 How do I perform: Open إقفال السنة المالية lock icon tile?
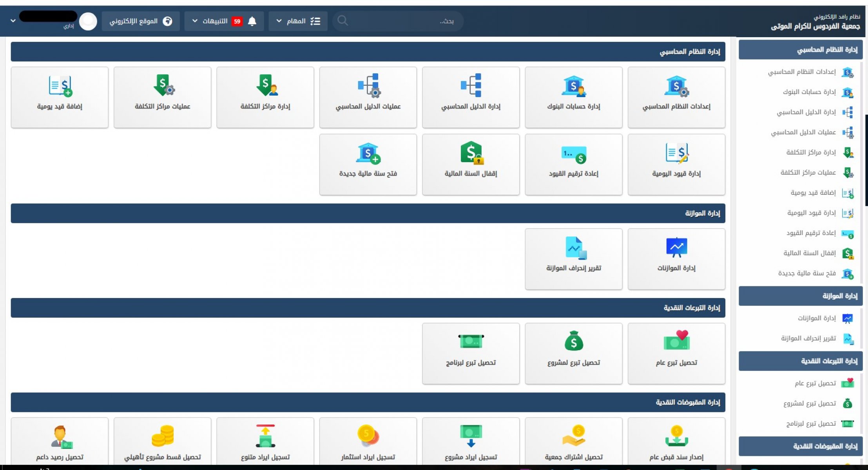coord(471,153)
